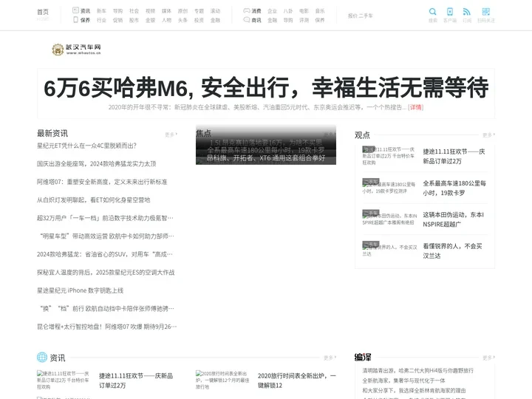The image size is (532, 399).
Task: Open article "明星车型"带动高效运营 欧航中卡
Action: click(x=107, y=236)
